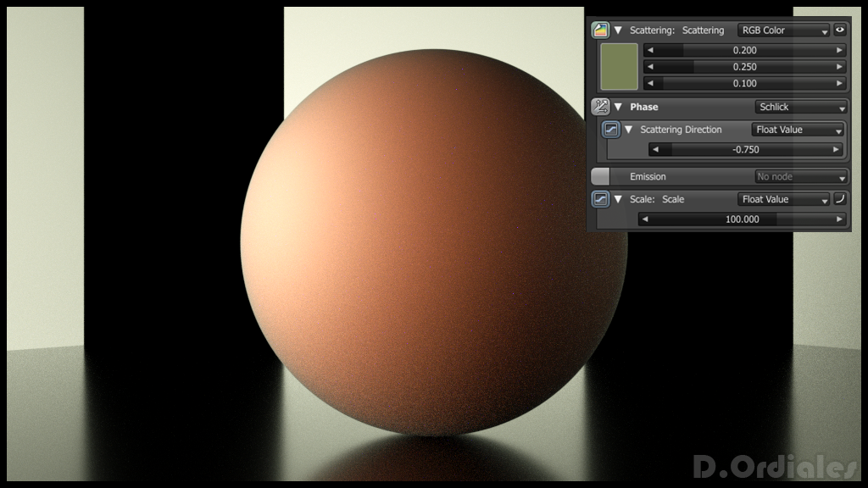This screenshot has width=868, height=488.
Task: Click the Phase label
Action: click(x=644, y=107)
